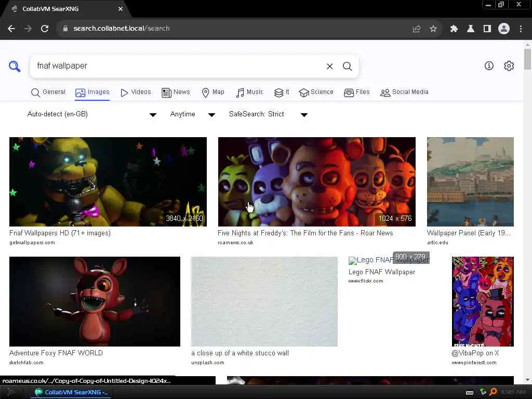
Task: Open the Anytime time range dropdown
Action: pyautogui.click(x=192, y=114)
